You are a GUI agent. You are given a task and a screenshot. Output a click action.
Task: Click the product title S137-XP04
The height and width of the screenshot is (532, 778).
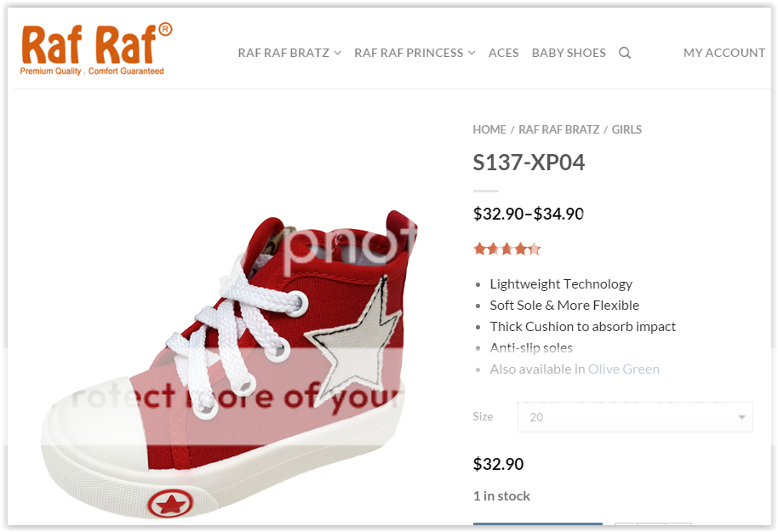tap(529, 163)
